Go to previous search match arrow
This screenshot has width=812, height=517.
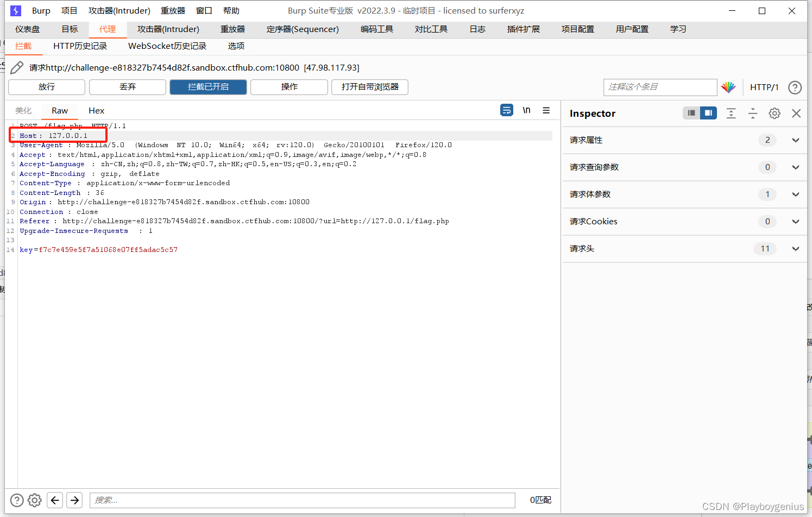(x=55, y=500)
